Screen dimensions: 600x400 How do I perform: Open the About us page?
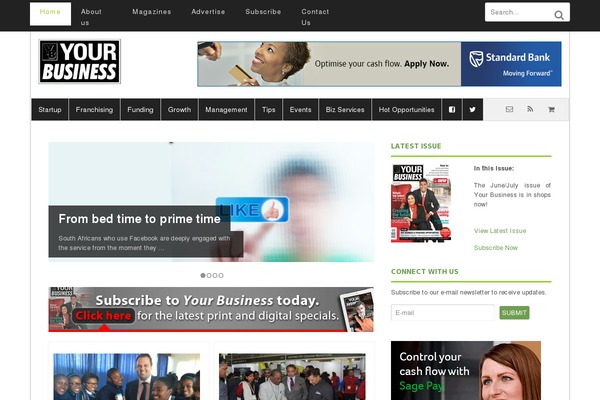91,17
